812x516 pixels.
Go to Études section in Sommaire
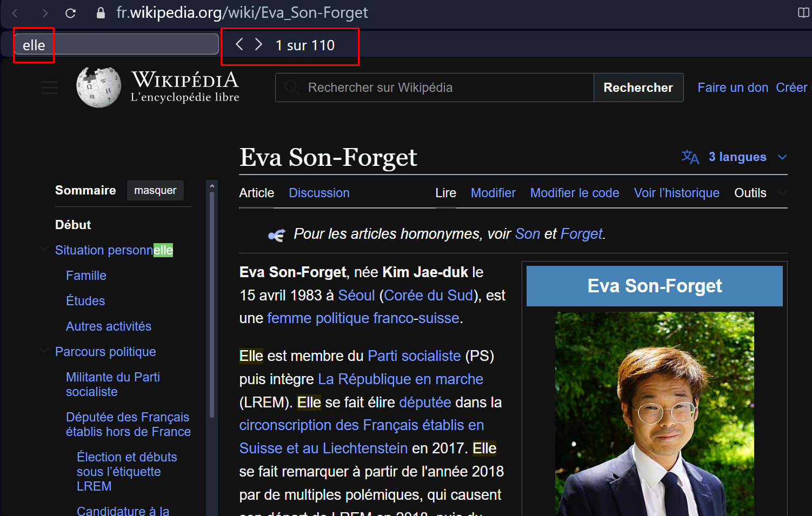85,301
